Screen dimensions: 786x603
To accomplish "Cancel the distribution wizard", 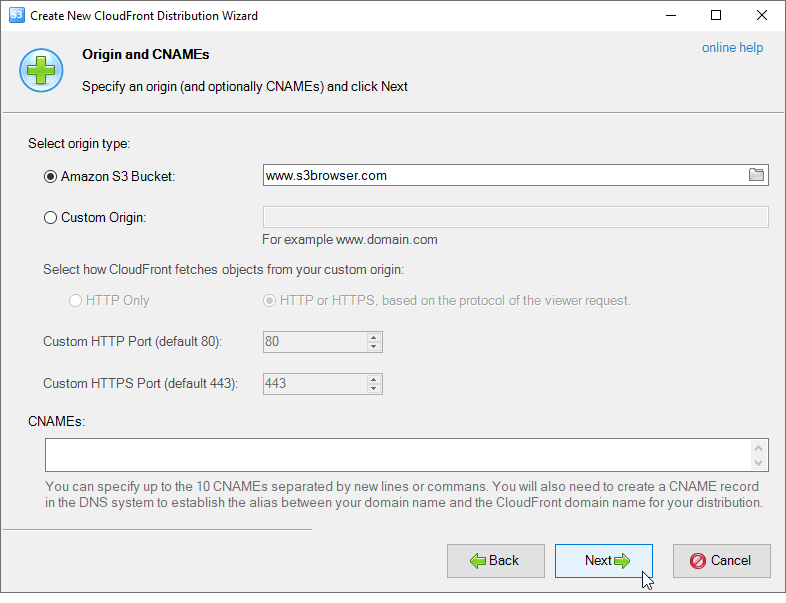I will click(721, 561).
